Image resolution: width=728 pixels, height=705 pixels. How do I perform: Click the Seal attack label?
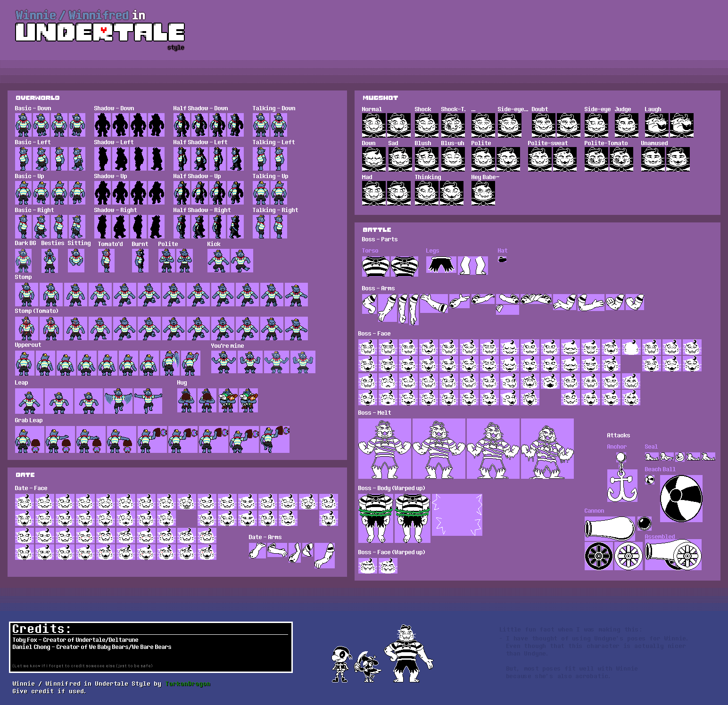tap(651, 447)
